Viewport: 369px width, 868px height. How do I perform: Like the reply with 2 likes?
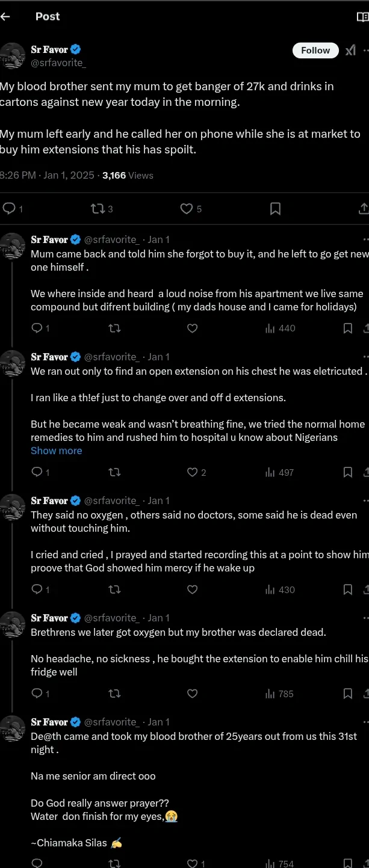coord(193,472)
